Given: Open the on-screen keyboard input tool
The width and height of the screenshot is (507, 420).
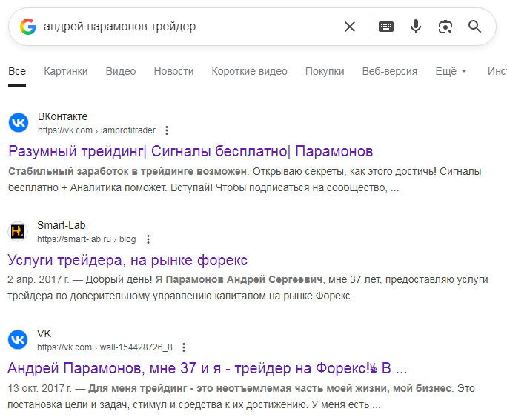Looking at the screenshot, I should pos(386,27).
